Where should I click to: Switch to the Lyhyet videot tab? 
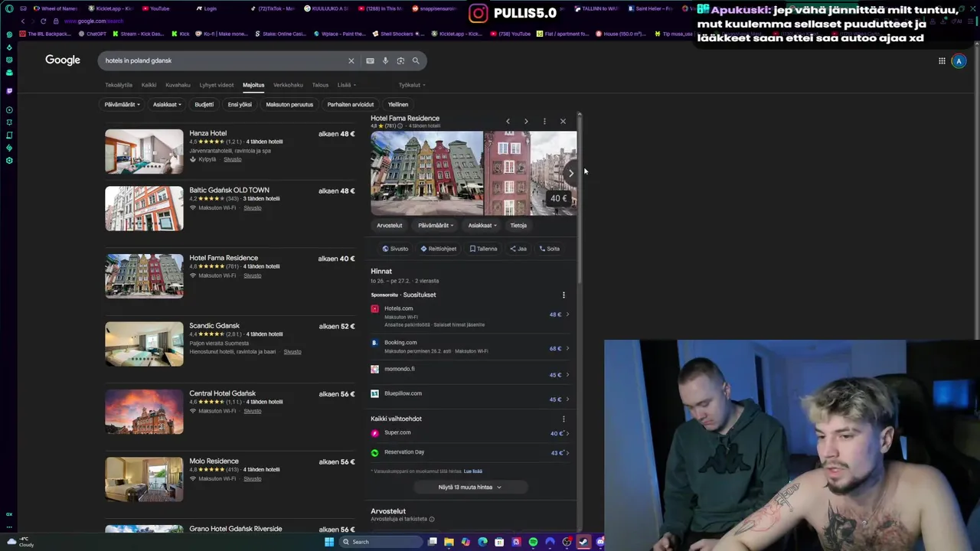tap(217, 85)
